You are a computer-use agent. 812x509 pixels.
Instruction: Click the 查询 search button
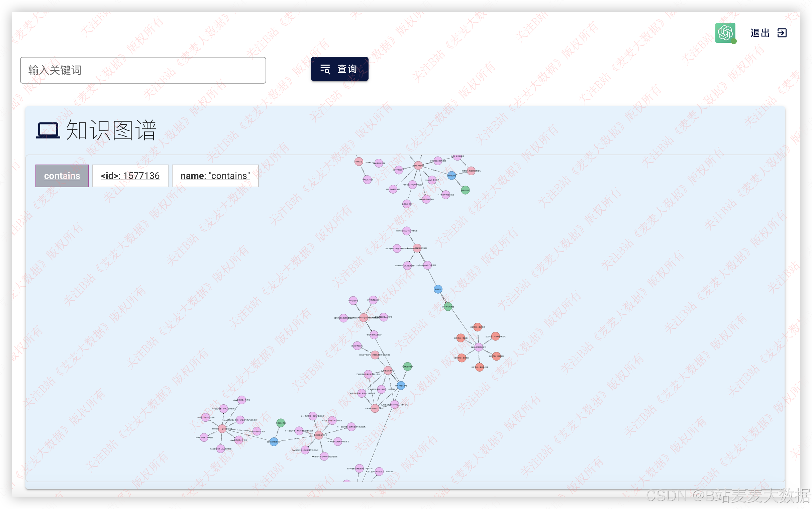click(x=339, y=69)
